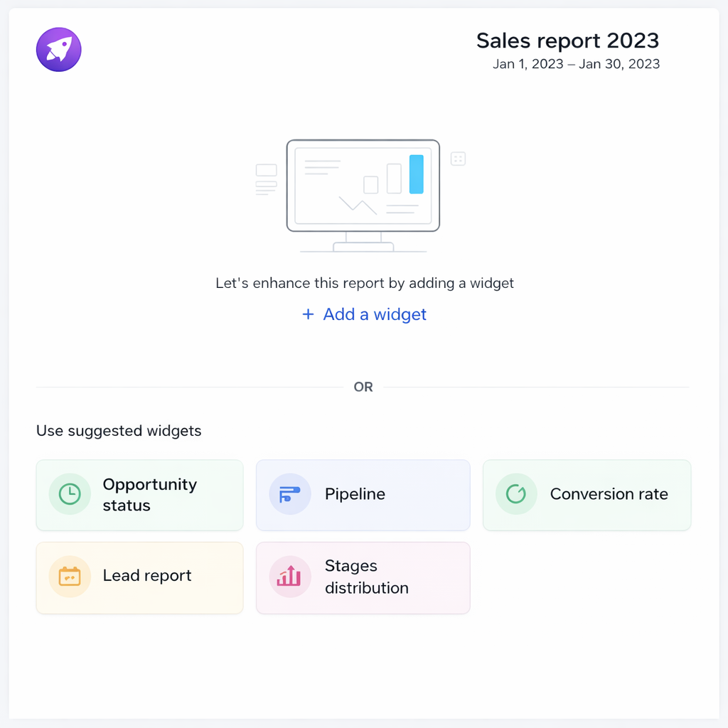Click the monitor illustration screen

[363, 185]
